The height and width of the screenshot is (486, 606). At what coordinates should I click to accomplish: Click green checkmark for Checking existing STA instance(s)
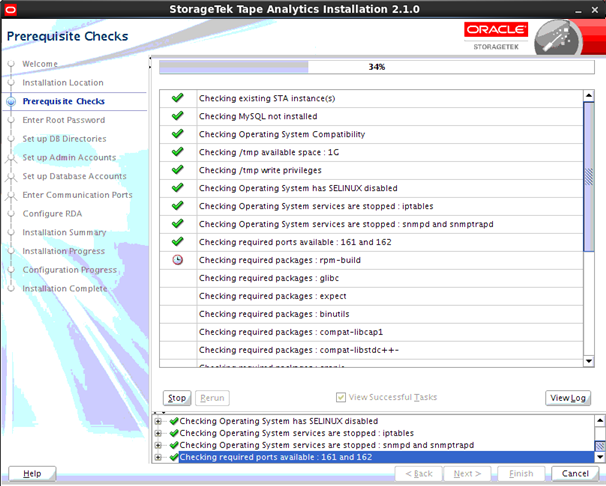[177, 98]
